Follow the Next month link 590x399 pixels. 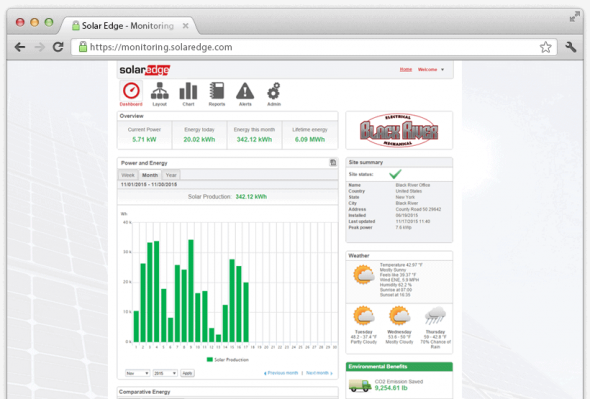[x=319, y=373]
